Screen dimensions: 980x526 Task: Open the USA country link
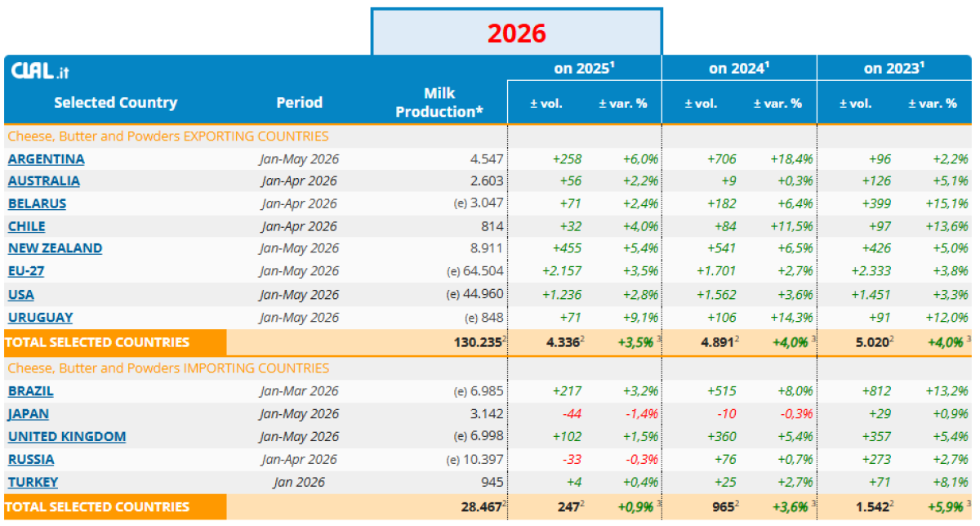pyautogui.click(x=21, y=294)
